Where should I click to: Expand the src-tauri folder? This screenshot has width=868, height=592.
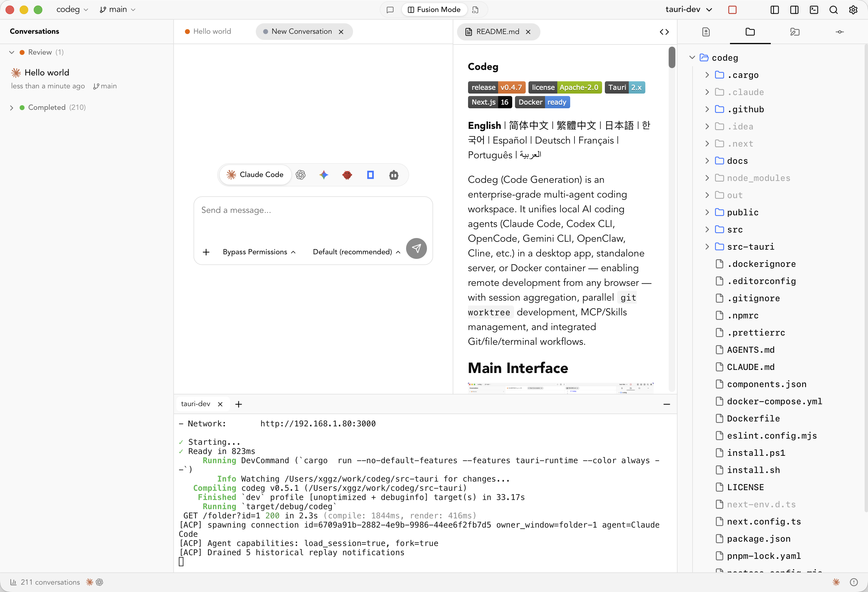point(707,247)
